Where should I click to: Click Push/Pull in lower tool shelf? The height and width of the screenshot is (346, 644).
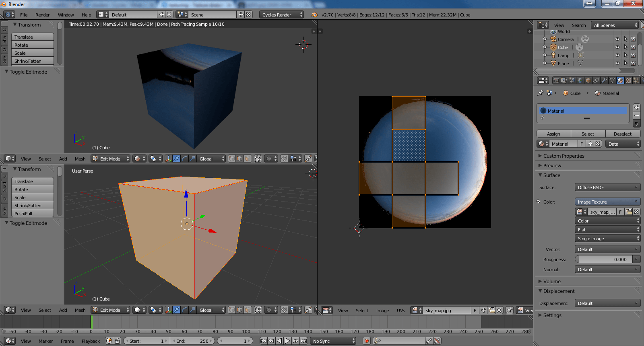pyautogui.click(x=33, y=213)
